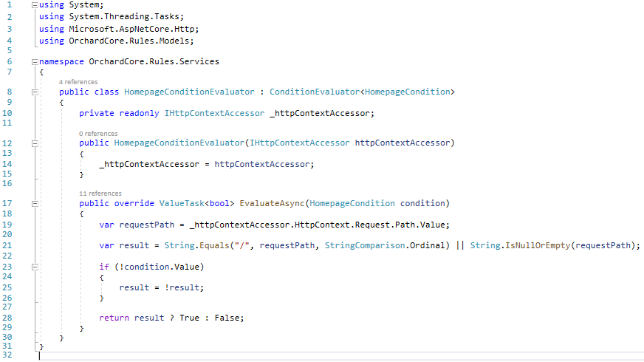Screen dimensions: 644x362
Task: Click String.IsNullOrEmpty call on line 21
Action: (520, 246)
